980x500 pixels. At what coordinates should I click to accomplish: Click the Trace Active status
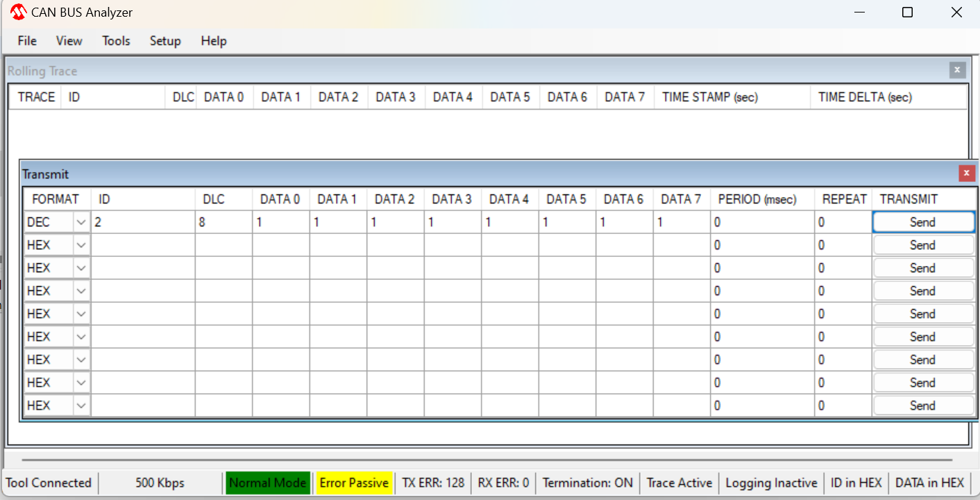679,483
